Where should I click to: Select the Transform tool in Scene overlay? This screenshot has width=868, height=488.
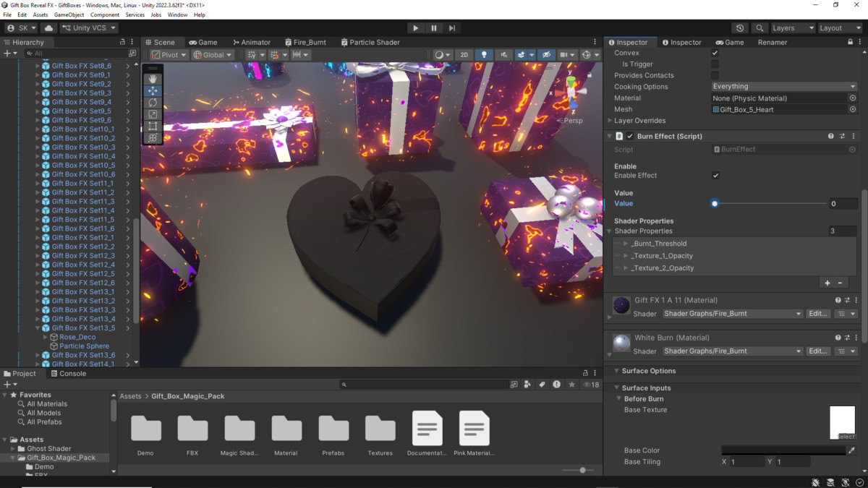153,138
